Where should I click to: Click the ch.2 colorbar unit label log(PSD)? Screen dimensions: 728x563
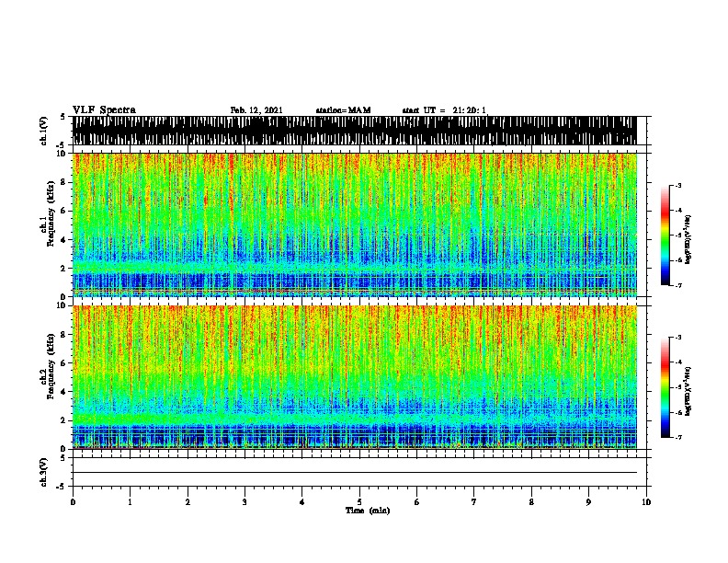(x=688, y=391)
